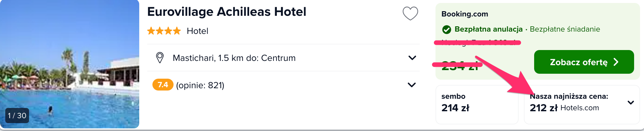Select the sembo 214 zł offer
Image resolution: width=644 pixels, height=131 pixels.
point(477,104)
